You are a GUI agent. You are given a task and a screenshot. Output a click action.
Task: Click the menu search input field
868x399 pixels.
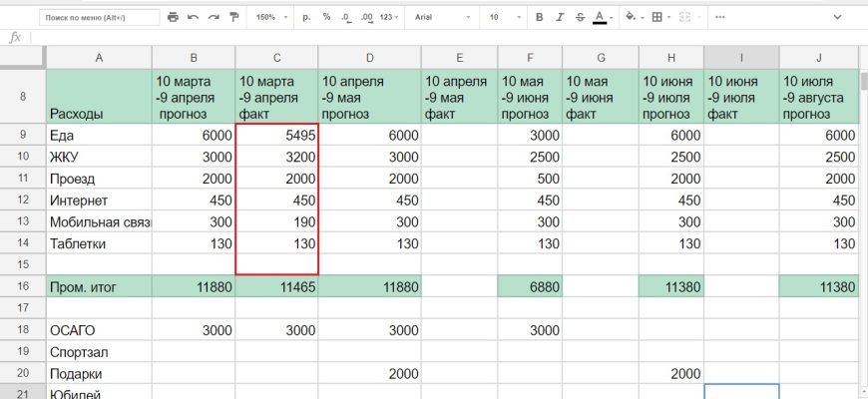pyautogui.click(x=99, y=18)
